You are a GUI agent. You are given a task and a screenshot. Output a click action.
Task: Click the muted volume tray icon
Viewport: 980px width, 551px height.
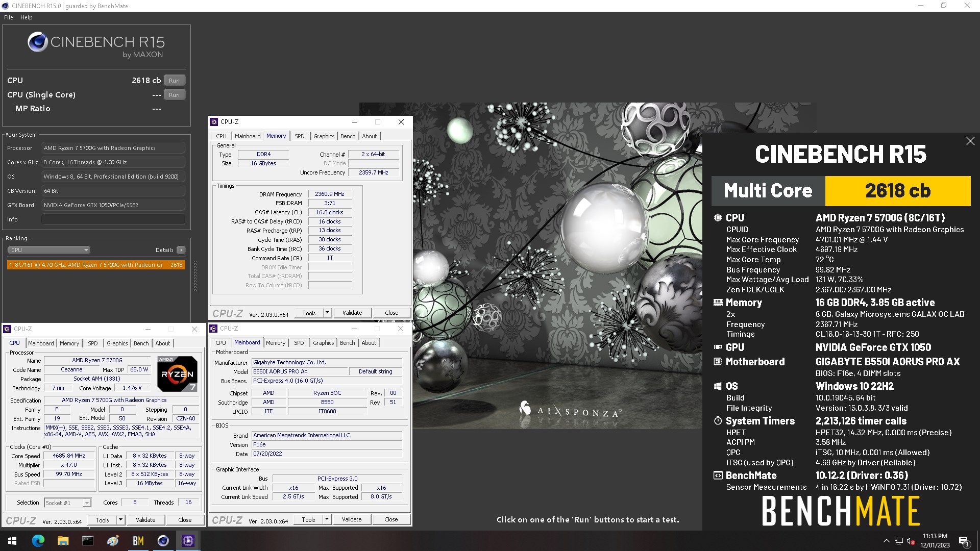pos(911,541)
